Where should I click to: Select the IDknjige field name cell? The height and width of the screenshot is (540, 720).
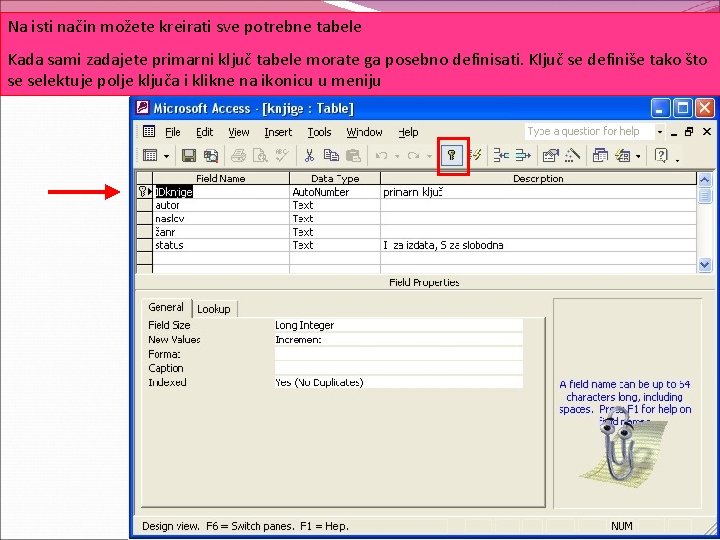221,192
